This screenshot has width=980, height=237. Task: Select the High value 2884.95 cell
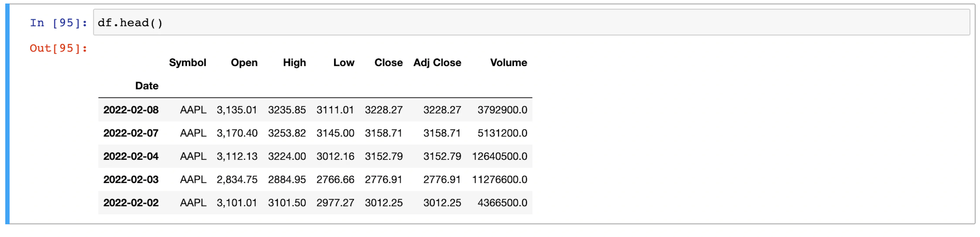click(287, 180)
